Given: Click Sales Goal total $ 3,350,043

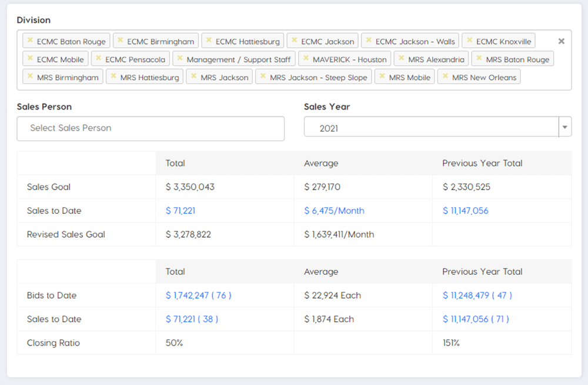Looking at the screenshot, I should (190, 187).
